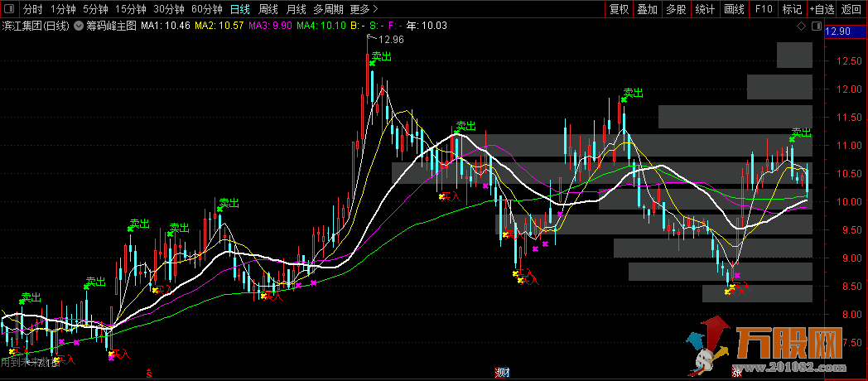Select the 1分钟 period tab

pos(63,9)
